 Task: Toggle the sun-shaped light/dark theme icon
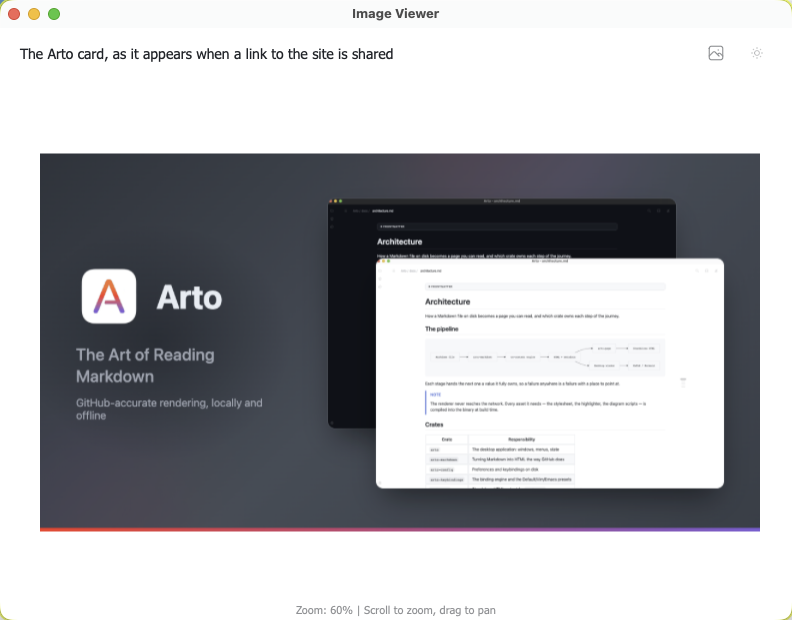tap(756, 53)
